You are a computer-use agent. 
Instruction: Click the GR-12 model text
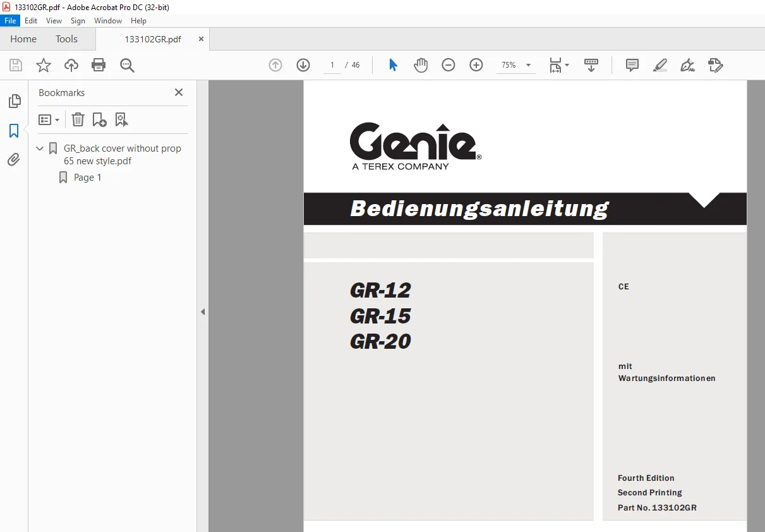click(x=380, y=290)
